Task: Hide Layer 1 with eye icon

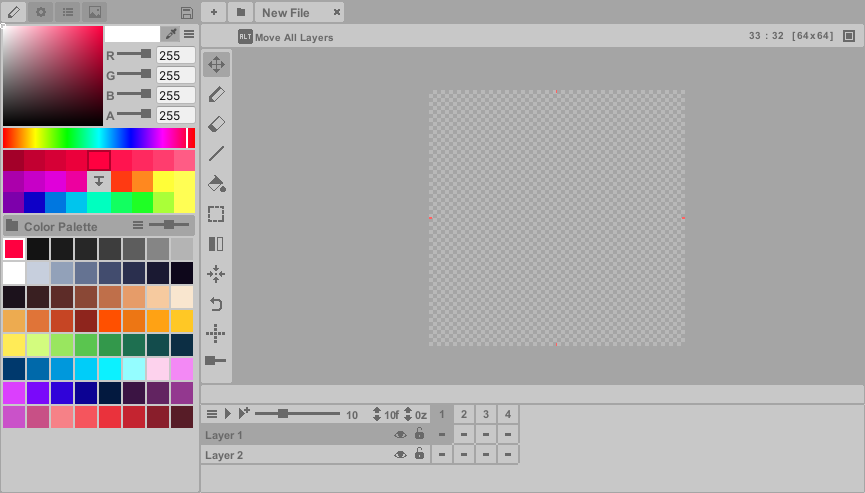Action: 400,435
